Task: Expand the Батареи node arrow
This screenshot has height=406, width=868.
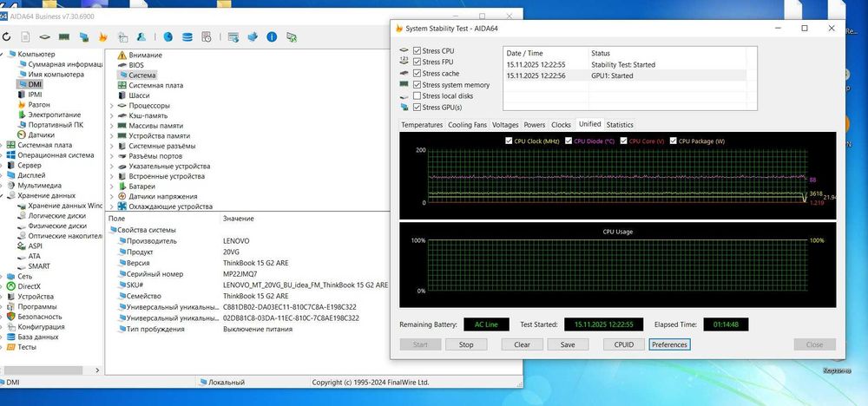Action: point(111,187)
